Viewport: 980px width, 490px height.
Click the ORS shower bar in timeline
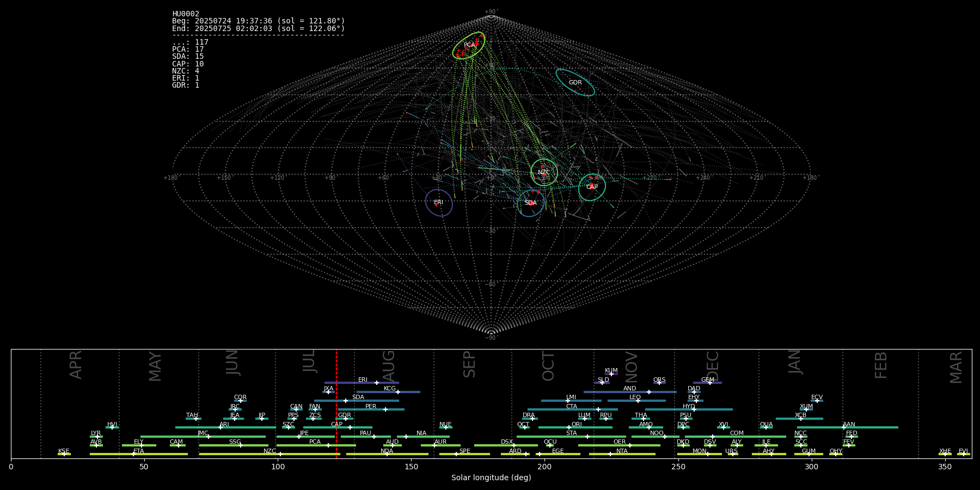(659, 383)
